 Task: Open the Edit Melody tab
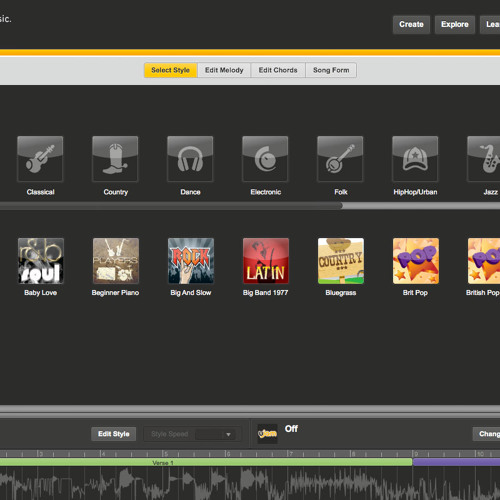click(224, 70)
